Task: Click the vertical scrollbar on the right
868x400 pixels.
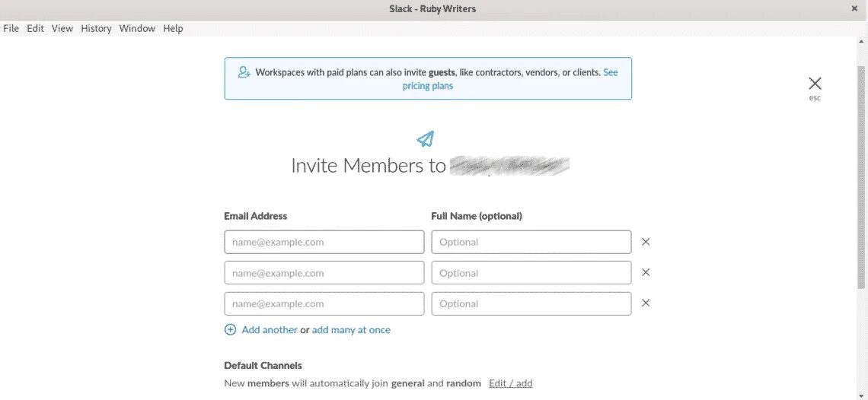Action: pos(861,177)
